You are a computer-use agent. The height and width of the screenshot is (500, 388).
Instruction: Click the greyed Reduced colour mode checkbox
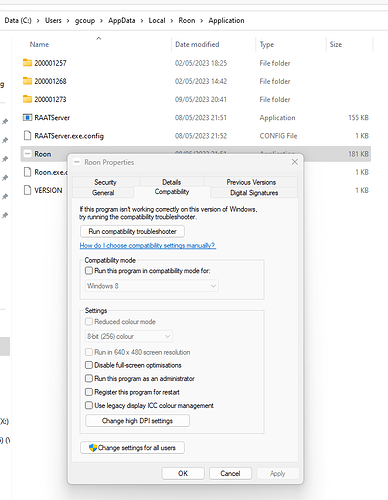click(x=89, y=322)
